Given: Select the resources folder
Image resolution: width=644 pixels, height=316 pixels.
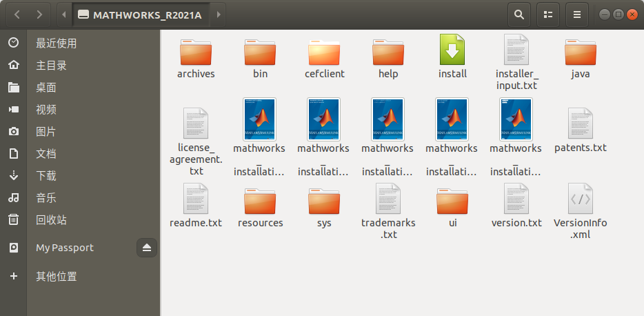Looking at the screenshot, I should tap(260, 208).
